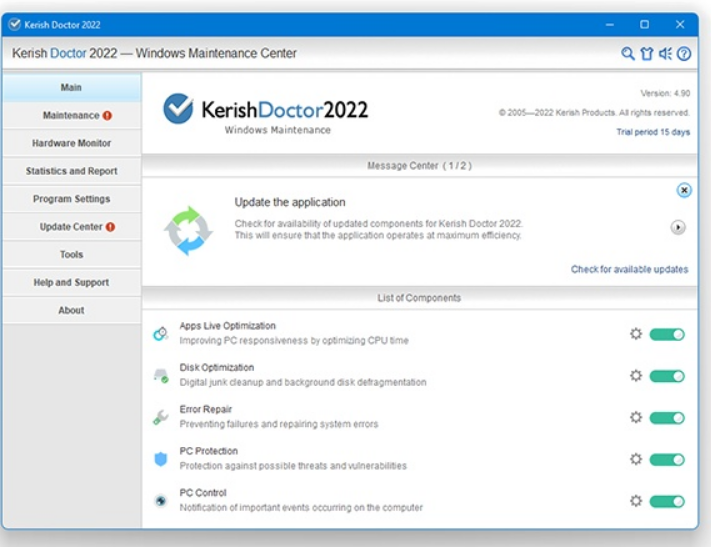Open Help and Support
Viewport: 711px width, 547px height.
72,282
